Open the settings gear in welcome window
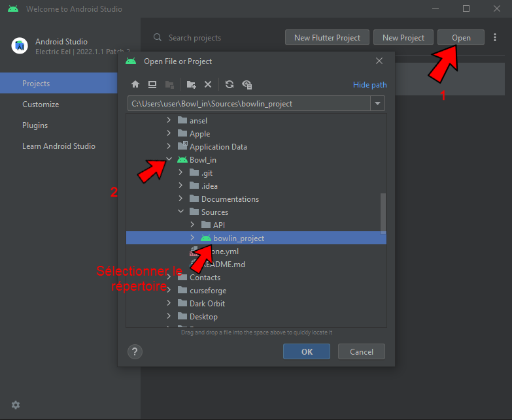Image resolution: width=512 pixels, height=420 pixels. [x=16, y=405]
